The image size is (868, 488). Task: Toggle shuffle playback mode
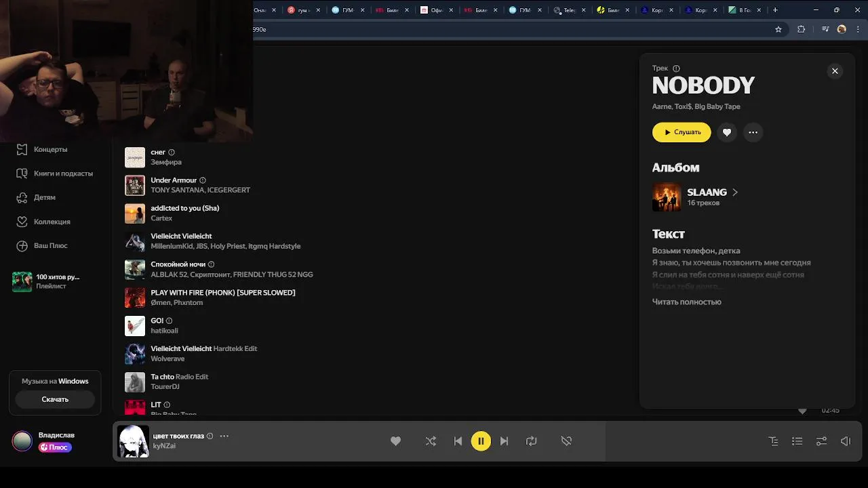coord(431,441)
